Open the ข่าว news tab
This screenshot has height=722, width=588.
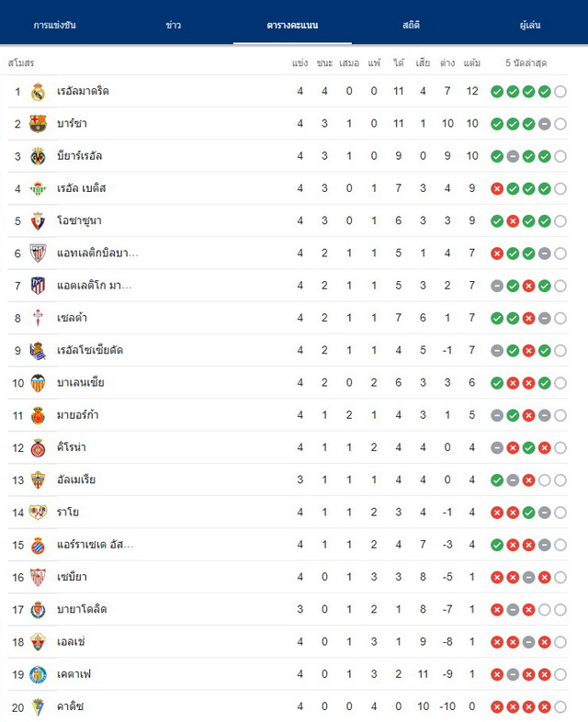173,25
